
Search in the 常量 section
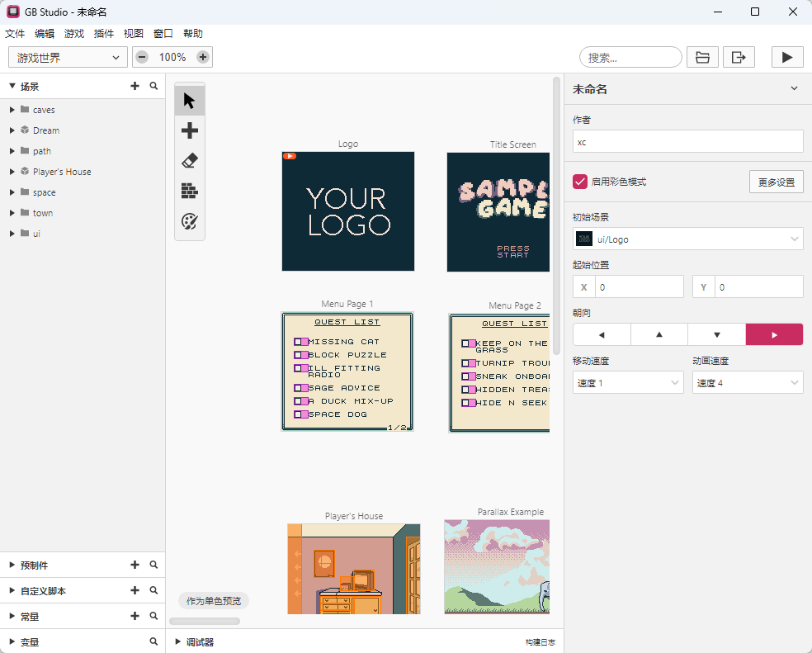click(153, 616)
